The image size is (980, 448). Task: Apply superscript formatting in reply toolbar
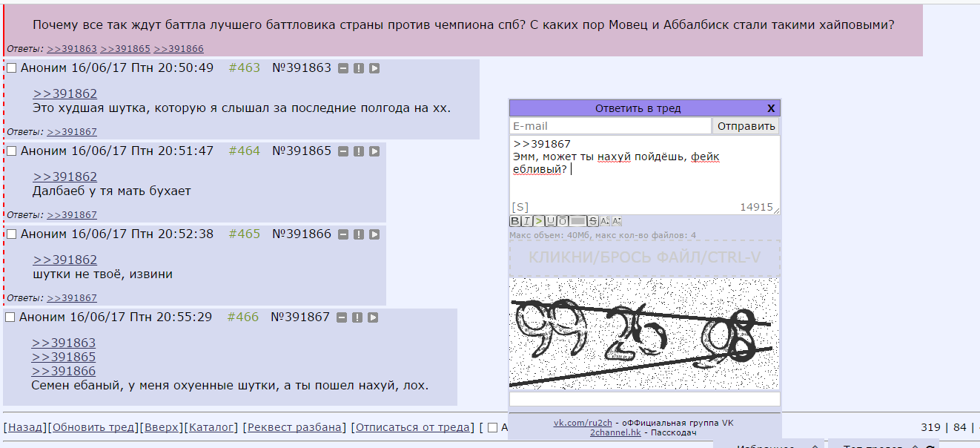coord(605,221)
